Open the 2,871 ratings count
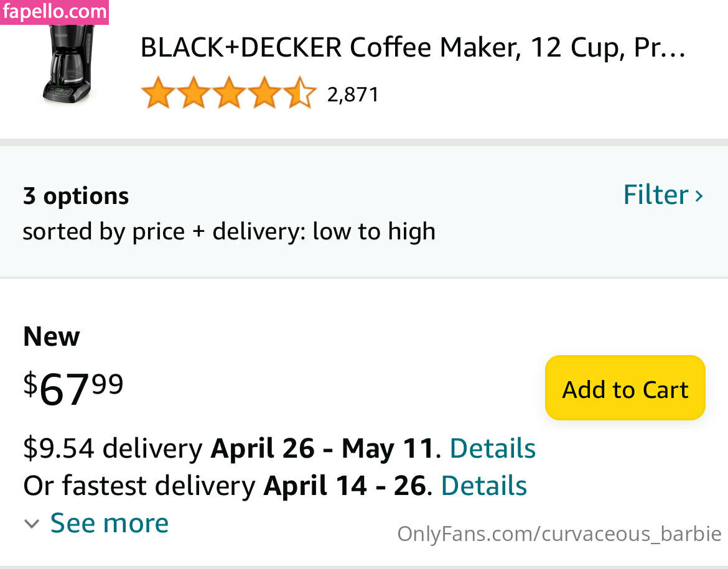The image size is (728, 569). [353, 95]
